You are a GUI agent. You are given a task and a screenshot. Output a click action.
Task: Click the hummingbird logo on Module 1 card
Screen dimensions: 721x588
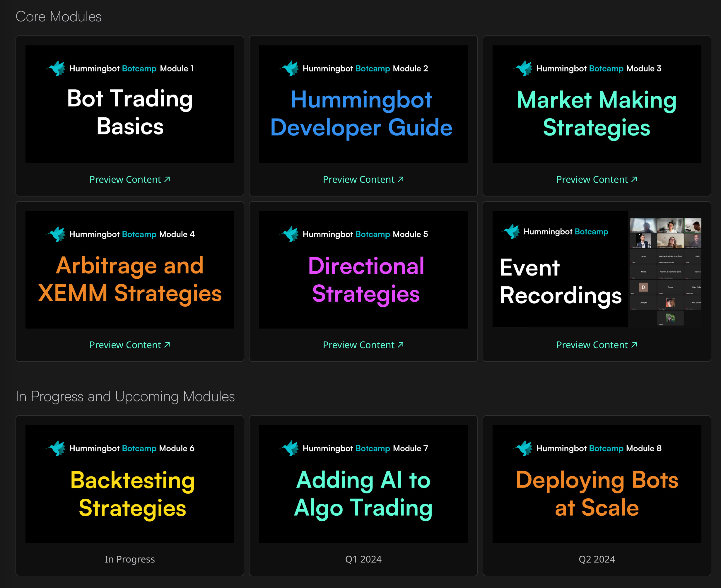pyautogui.click(x=56, y=69)
